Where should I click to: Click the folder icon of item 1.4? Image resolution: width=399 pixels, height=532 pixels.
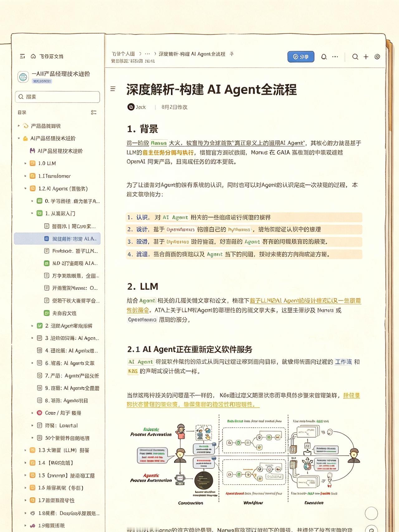[32, 463]
